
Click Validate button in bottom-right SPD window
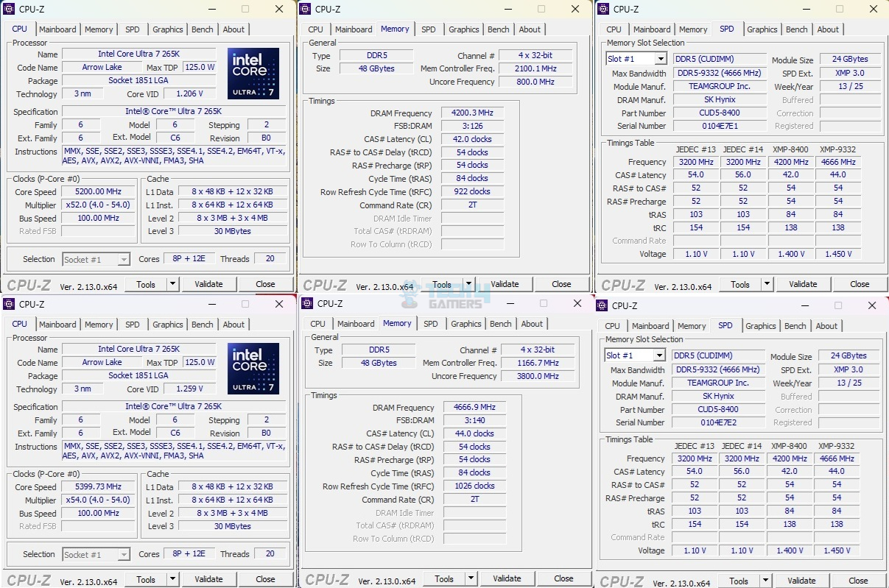801,581
